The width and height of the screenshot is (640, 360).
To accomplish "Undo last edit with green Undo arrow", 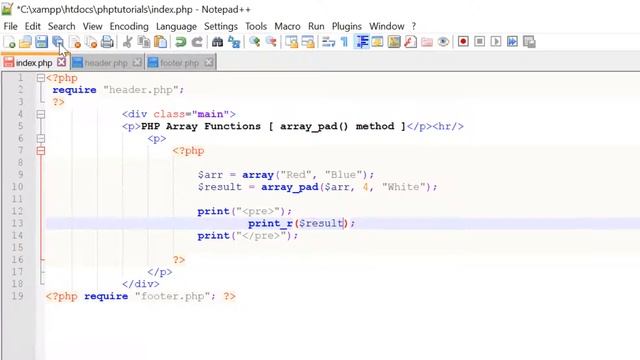I will [180, 42].
